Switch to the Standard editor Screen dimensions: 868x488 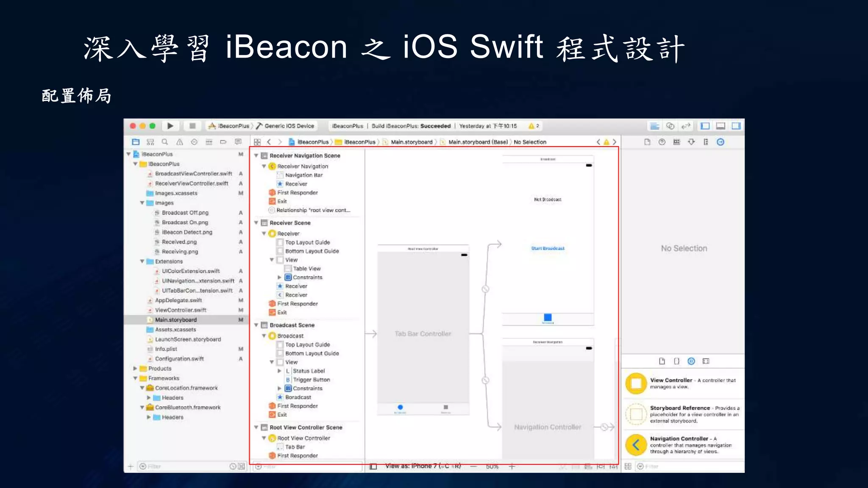655,126
